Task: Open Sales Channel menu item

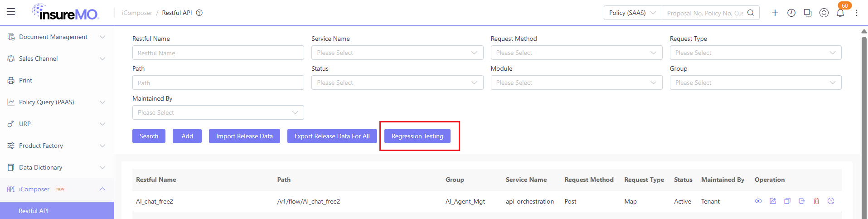Action: click(x=57, y=58)
